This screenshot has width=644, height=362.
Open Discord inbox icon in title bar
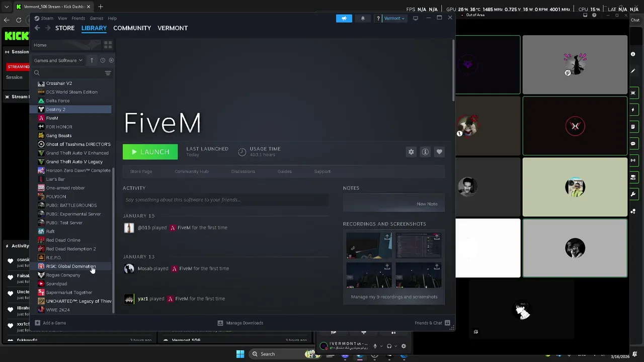pos(585,15)
